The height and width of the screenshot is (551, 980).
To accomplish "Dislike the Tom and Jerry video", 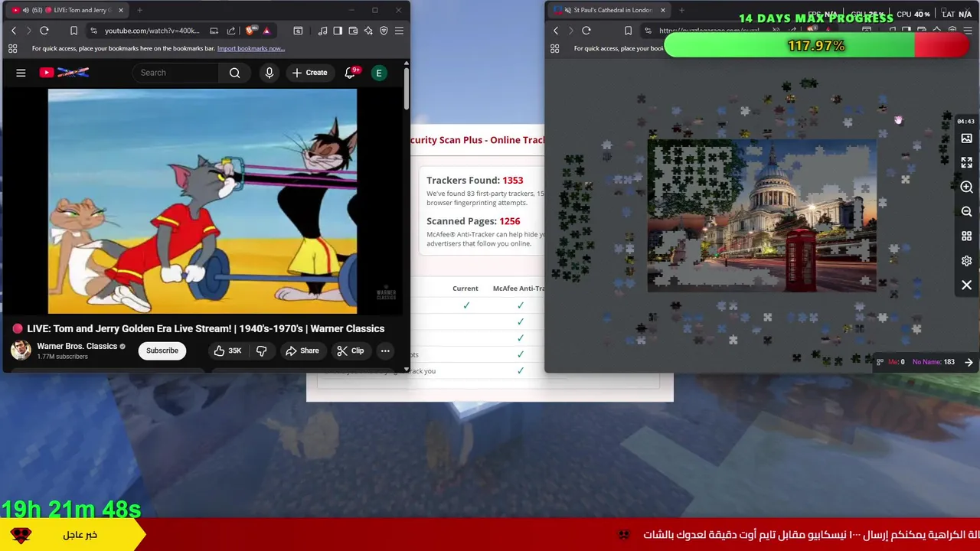I will [x=261, y=350].
